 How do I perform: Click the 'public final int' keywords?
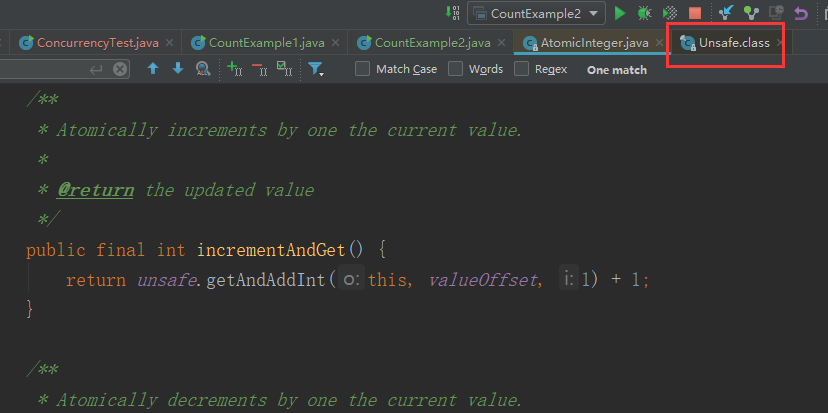(106, 250)
